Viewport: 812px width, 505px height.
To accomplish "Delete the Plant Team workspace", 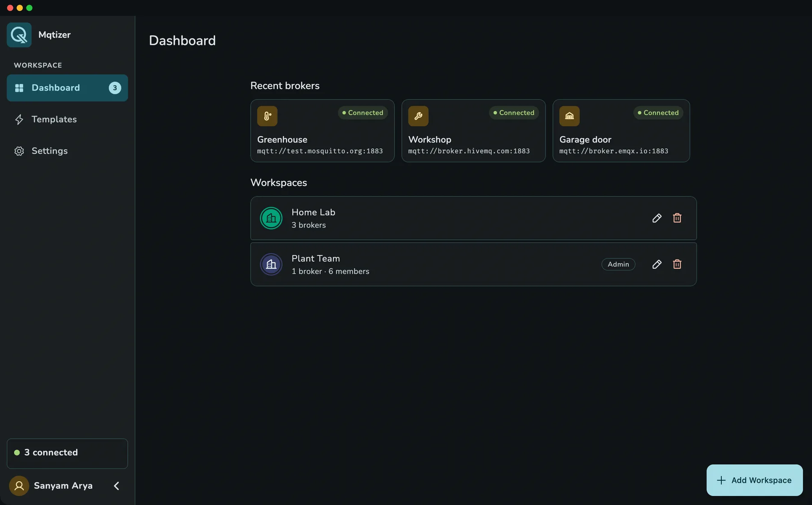I will (677, 264).
